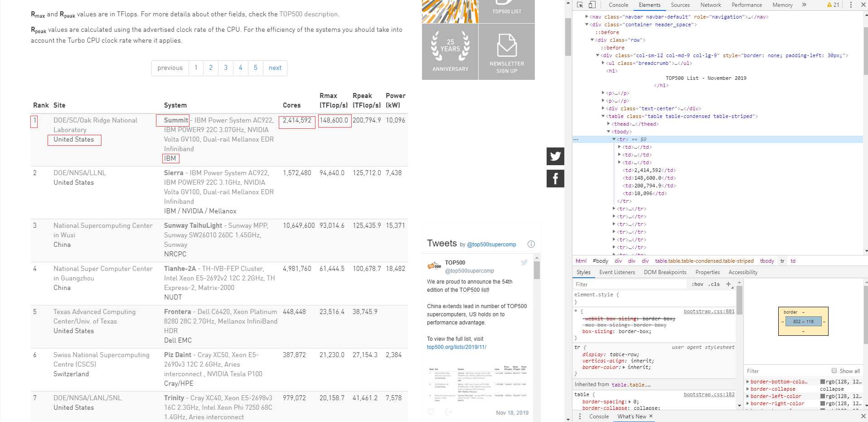This screenshot has height=422, width=868.
Task: Expand the div text-center node
Action: [603, 108]
